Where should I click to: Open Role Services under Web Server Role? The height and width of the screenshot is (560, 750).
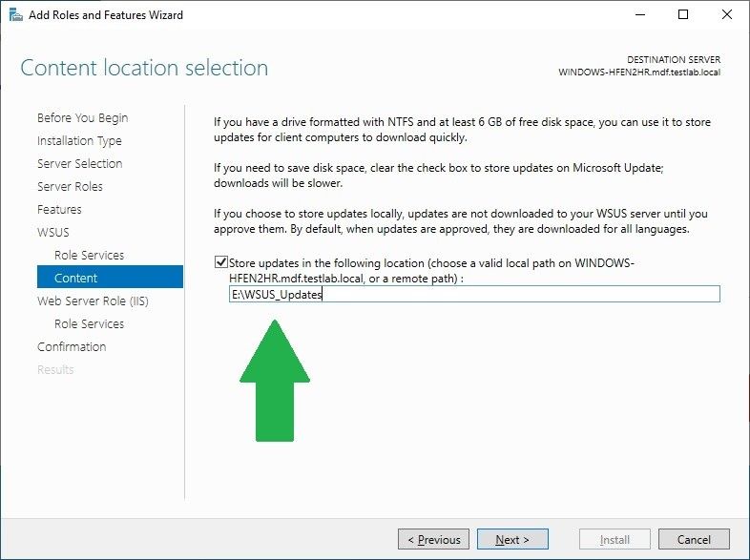[89, 323]
